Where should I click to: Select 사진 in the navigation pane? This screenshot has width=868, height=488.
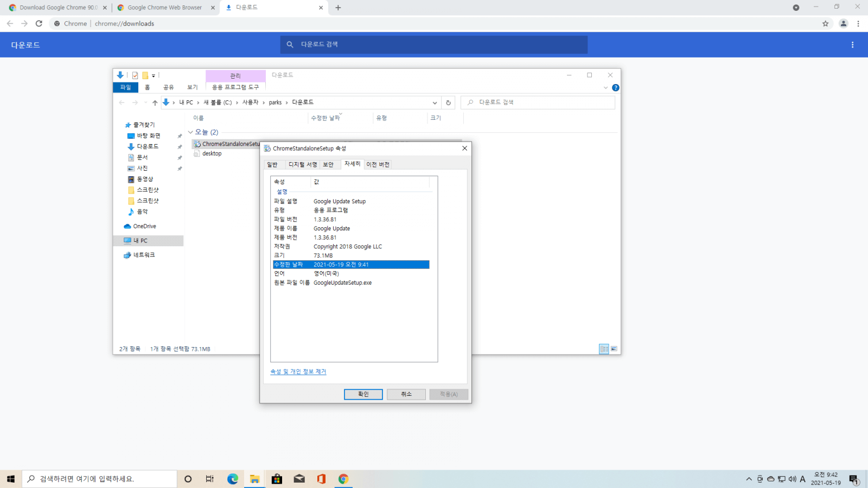(x=142, y=168)
